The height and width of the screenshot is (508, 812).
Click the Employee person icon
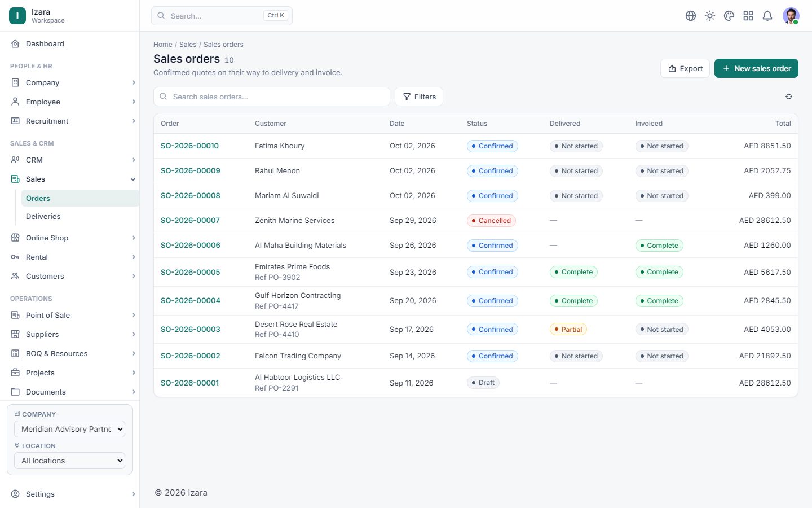pyautogui.click(x=15, y=102)
